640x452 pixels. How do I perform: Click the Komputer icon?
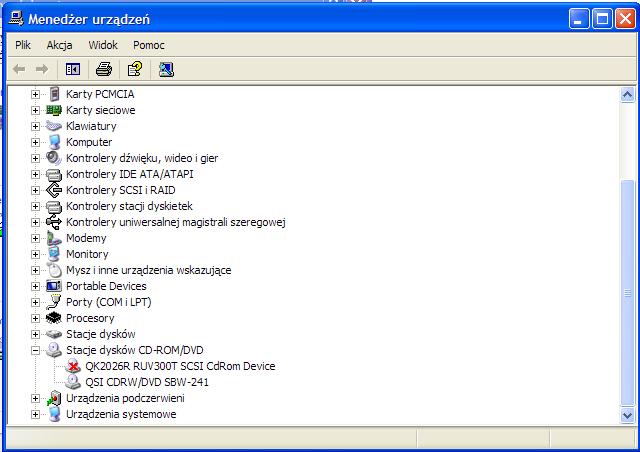54,142
